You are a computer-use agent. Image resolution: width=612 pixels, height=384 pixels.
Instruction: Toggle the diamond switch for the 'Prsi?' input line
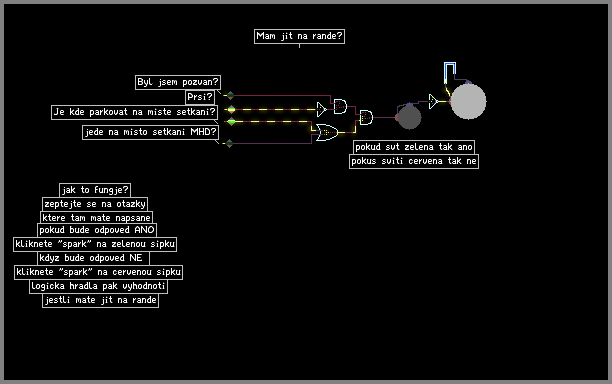pos(231,109)
